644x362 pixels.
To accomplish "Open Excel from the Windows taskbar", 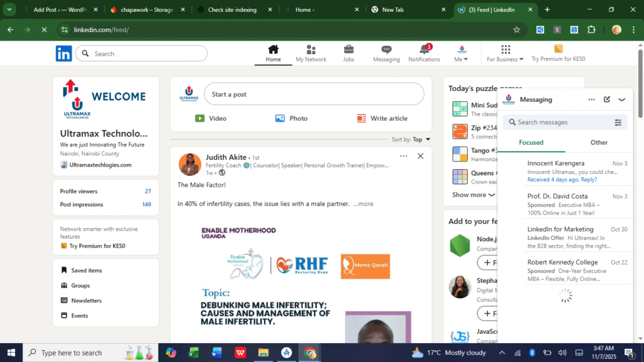I will click(194, 353).
